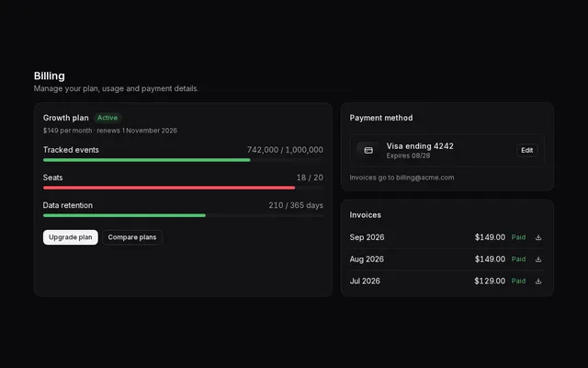The height and width of the screenshot is (368, 588).
Task: Click the Paid status for Sep 2026
Action: point(518,237)
